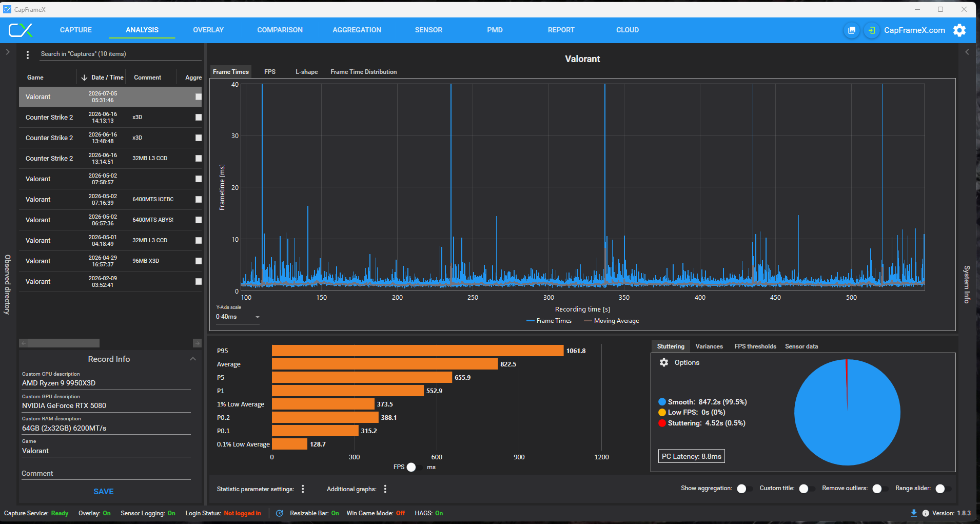This screenshot has height=524, width=980.
Task: Open Statistic parameter settings three-dot menu
Action: tap(303, 489)
